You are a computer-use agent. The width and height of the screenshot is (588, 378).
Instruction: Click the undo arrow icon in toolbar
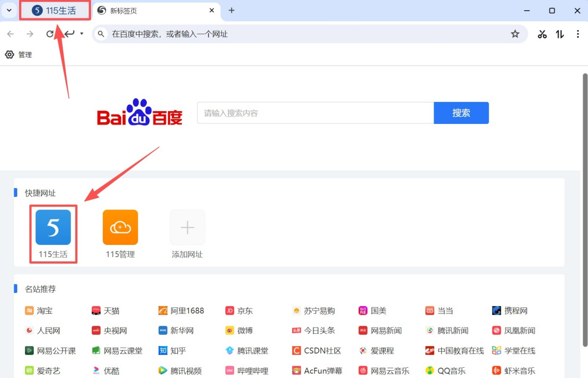coord(70,34)
